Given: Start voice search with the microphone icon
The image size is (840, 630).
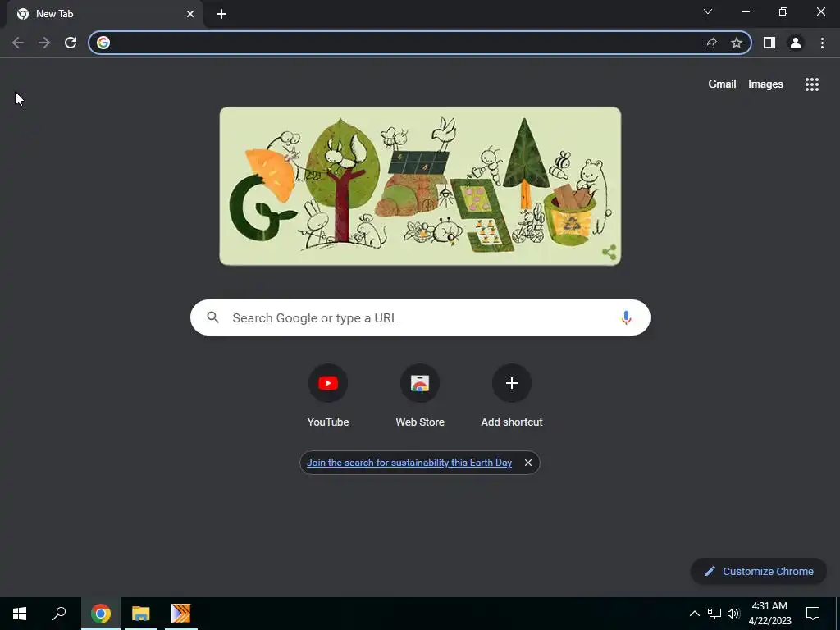Looking at the screenshot, I should (626, 317).
